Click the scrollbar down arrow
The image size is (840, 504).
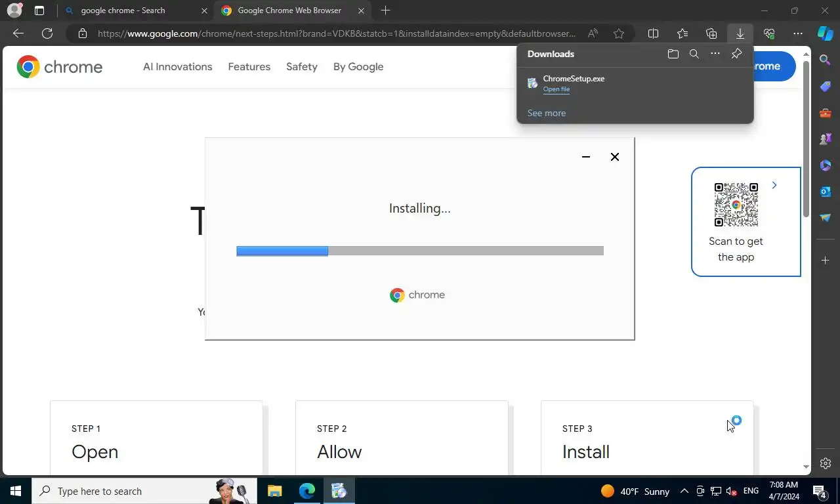[x=807, y=467]
